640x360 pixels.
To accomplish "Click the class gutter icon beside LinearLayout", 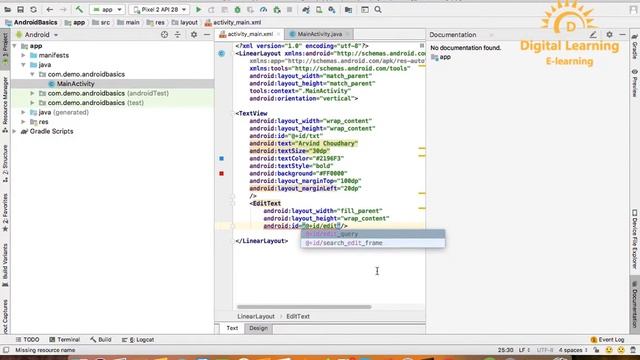I will (221, 53).
